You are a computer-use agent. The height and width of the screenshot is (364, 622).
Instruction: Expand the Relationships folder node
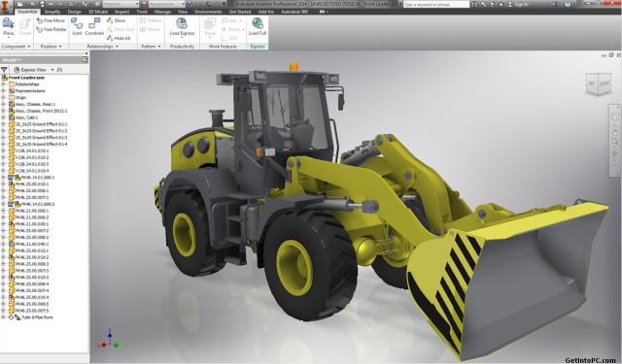[3, 84]
